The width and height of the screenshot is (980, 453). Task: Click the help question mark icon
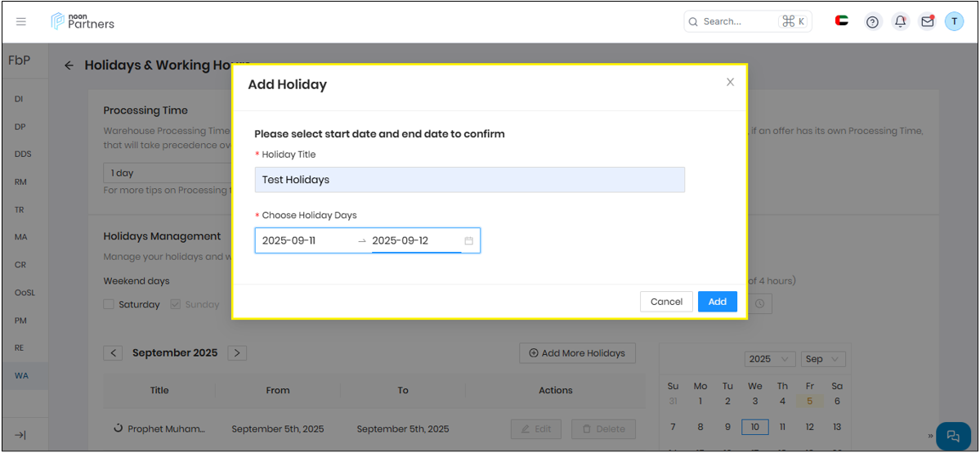point(872,22)
